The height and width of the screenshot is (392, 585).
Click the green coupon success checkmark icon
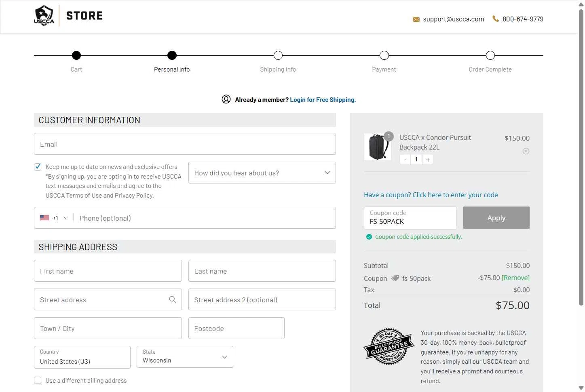click(x=369, y=237)
